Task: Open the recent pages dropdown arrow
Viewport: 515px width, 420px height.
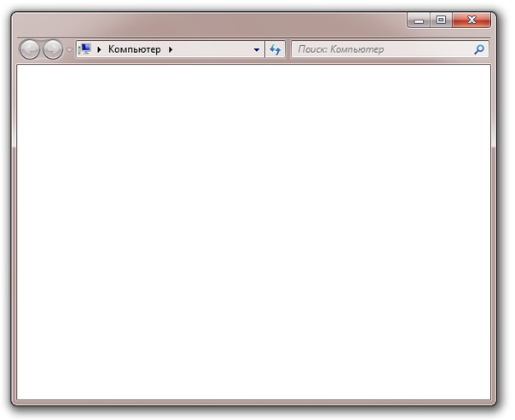Action: pyautogui.click(x=69, y=50)
